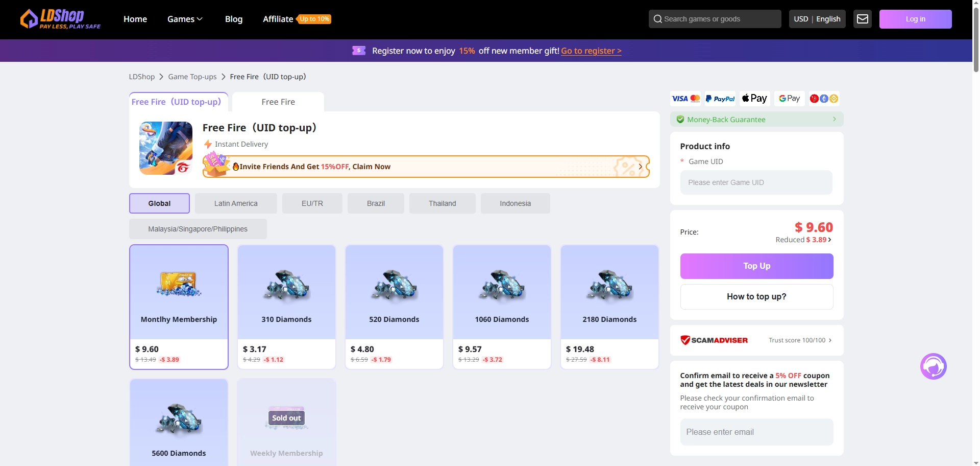Expand the Money-Back Guarantee arrow
Image resolution: width=980 pixels, height=466 pixels.
point(835,119)
